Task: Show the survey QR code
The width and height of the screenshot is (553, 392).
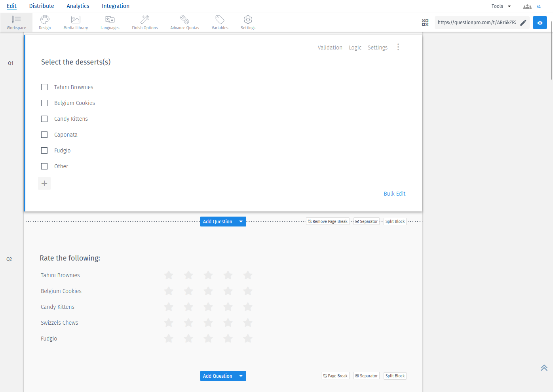Action: coord(425,23)
